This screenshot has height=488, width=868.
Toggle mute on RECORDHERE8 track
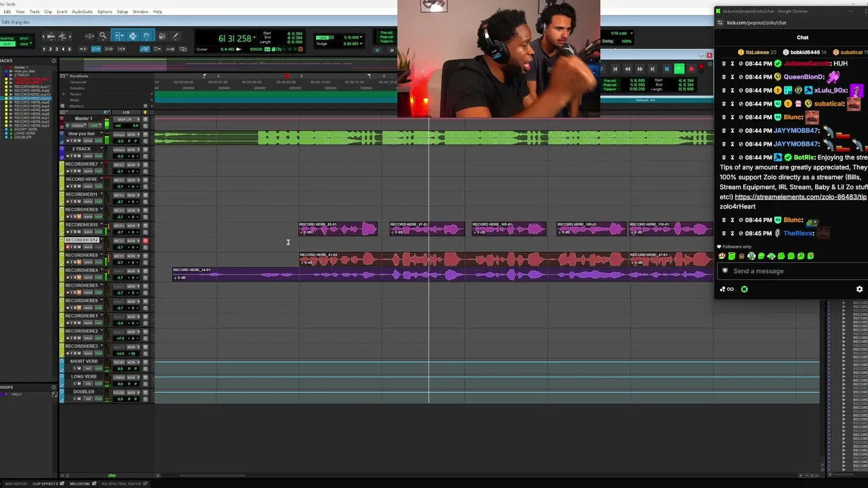point(79,262)
